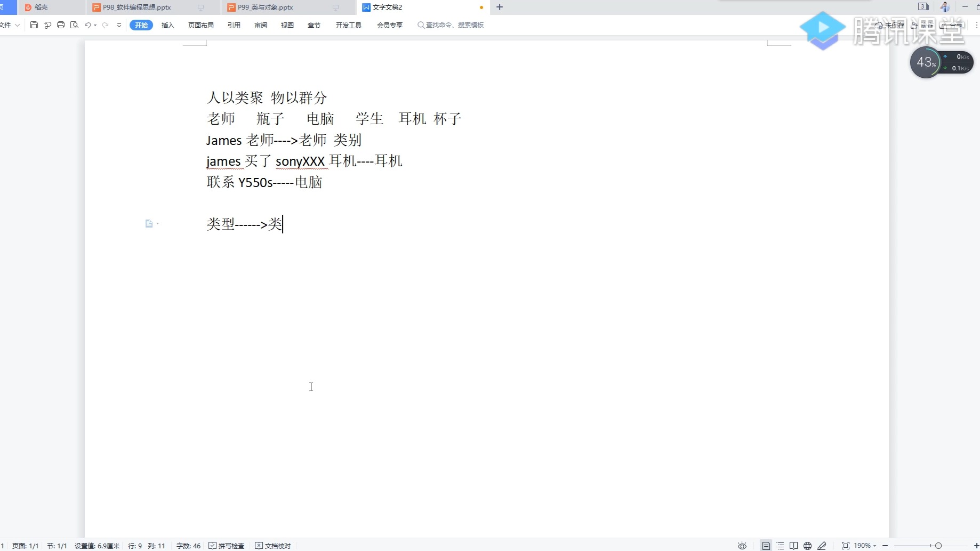The width and height of the screenshot is (980, 551).
Task: Open the 页面布局 ribbon tab
Action: coord(201,25)
